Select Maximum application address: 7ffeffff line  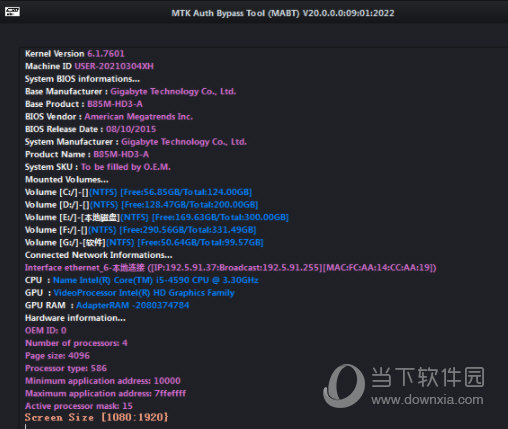click(x=106, y=394)
